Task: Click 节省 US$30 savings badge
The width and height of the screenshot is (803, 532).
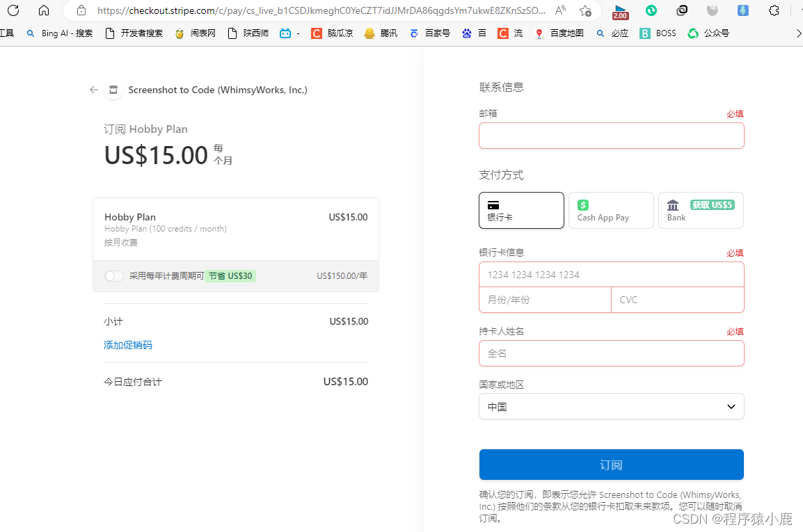Action: coord(230,276)
